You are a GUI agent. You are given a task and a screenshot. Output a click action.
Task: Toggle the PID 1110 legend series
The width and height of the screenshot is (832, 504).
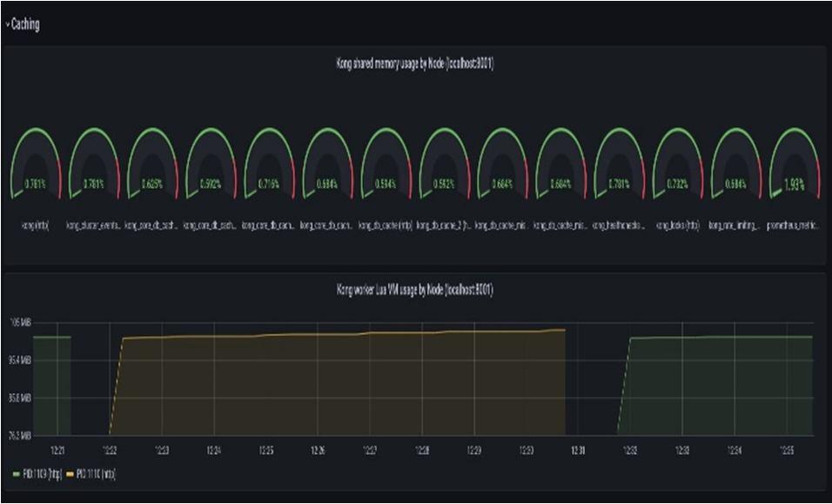click(95, 474)
